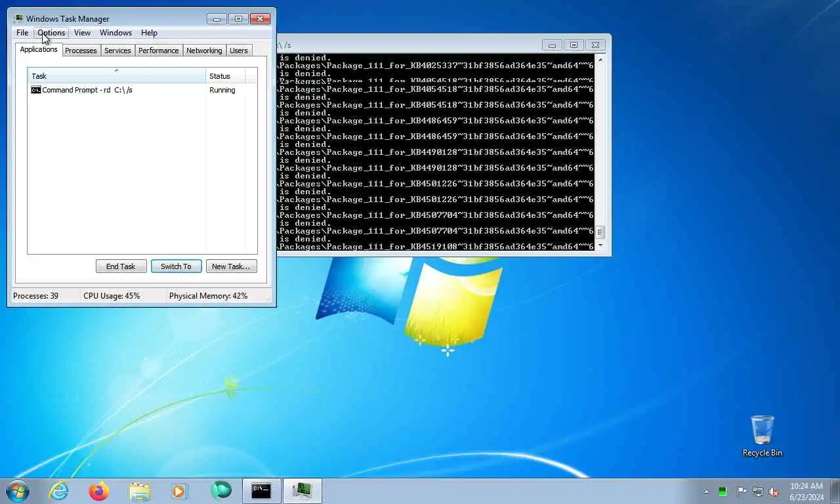Launch Internet Explorer from the taskbar
The width and height of the screenshot is (840, 504).
(x=58, y=491)
